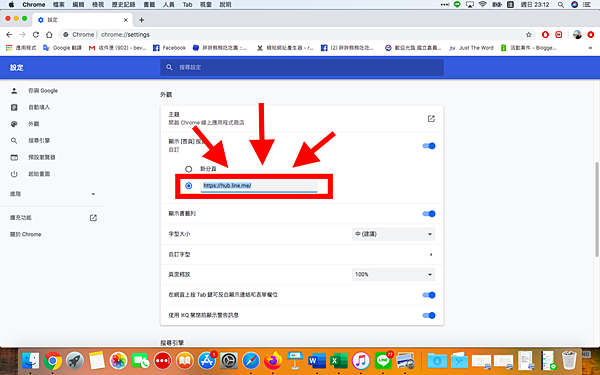Select the 新分頁 radio button
This screenshot has width=600, height=375.
[x=189, y=169]
